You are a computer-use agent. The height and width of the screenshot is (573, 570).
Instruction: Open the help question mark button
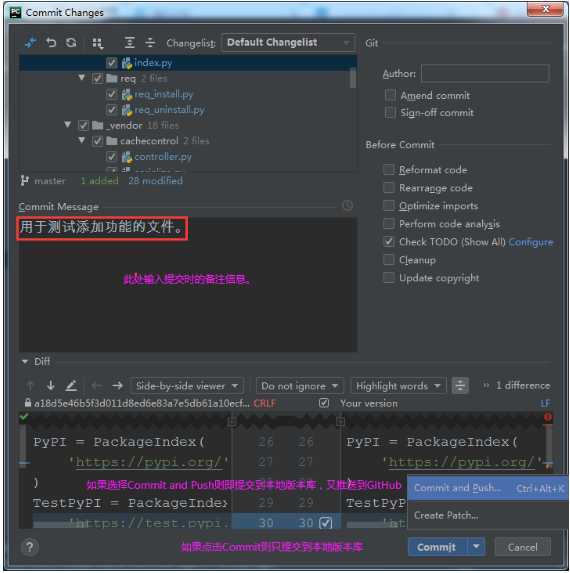30,547
